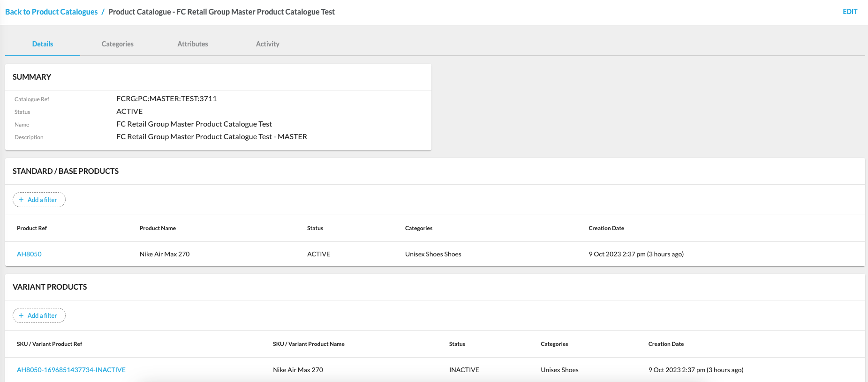This screenshot has height=382, width=868.
Task: Click Creation Date header in Variant table
Action: pos(666,344)
